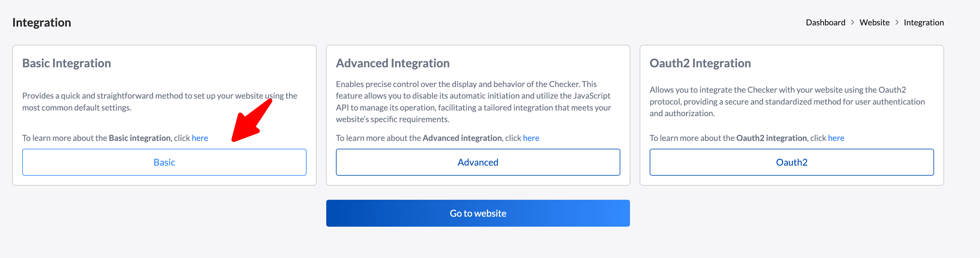
Task: Click the Advanced Integration card heading
Action: click(392, 63)
